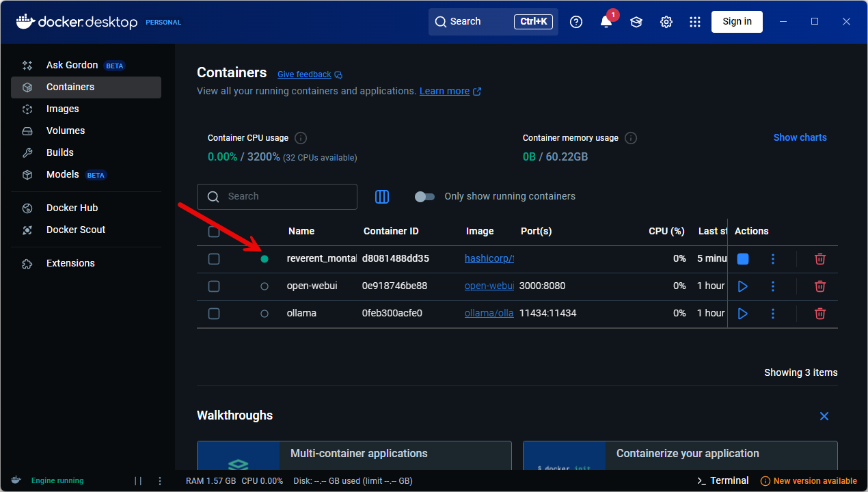Image resolution: width=868 pixels, height=492 pixels.
Task: Close the Walkthroughs section
Action: click(x=824, y=416)
